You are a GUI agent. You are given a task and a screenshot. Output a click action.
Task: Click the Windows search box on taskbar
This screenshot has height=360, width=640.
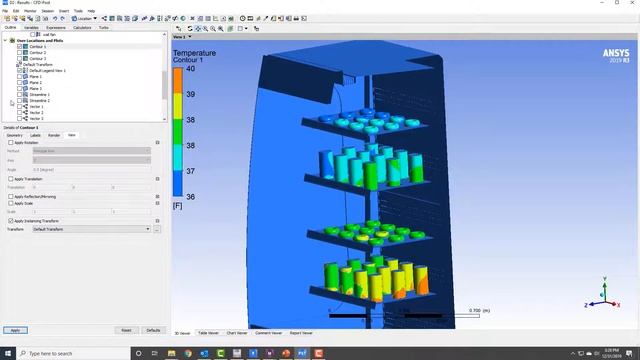tap(73, 353)
